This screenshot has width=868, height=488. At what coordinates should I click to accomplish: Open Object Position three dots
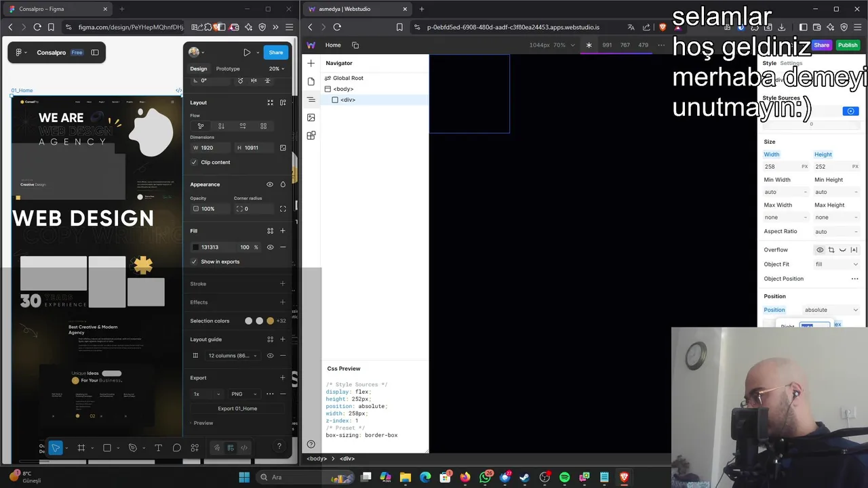(854, 279)
